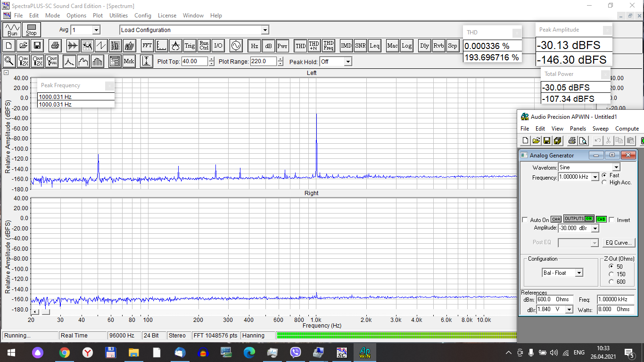Collapse the Left plot with minus expander

(6, 73)
